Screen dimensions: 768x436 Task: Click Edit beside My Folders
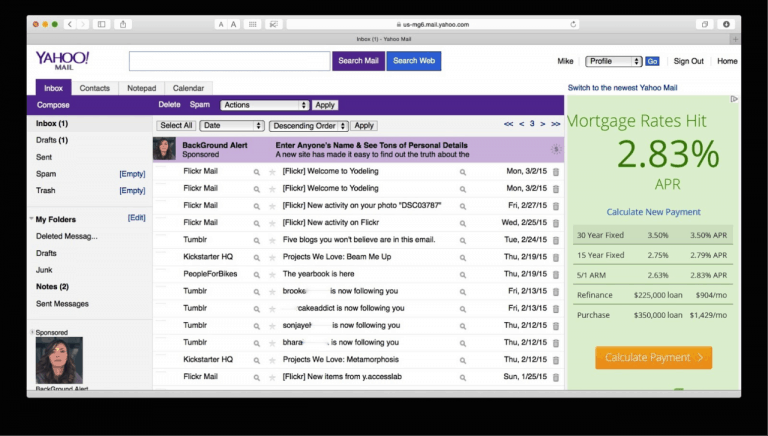[137, 218]
